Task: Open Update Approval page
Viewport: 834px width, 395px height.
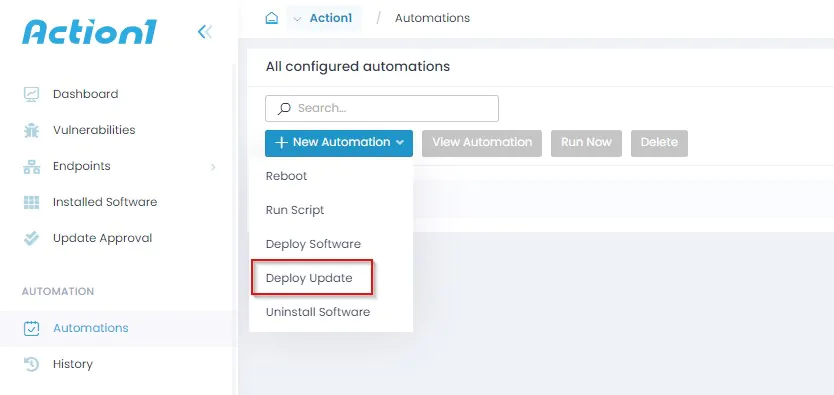Action: click(103, 238)
